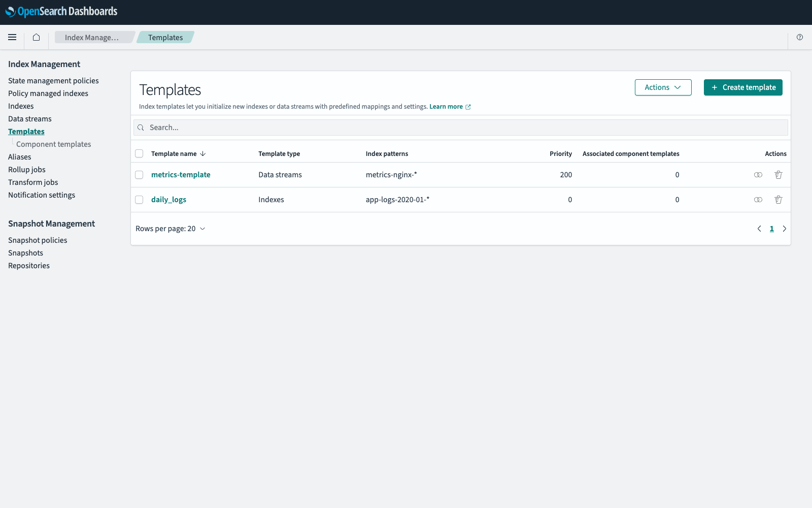
Task: Click Associated component templates header
Action: [631, 153]
